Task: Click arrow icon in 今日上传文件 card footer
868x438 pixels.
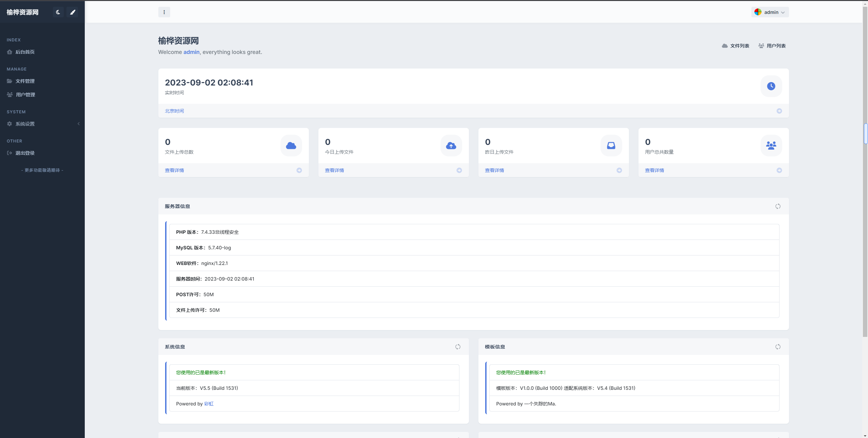Action: pyautogui.click(x=459, y=170)
